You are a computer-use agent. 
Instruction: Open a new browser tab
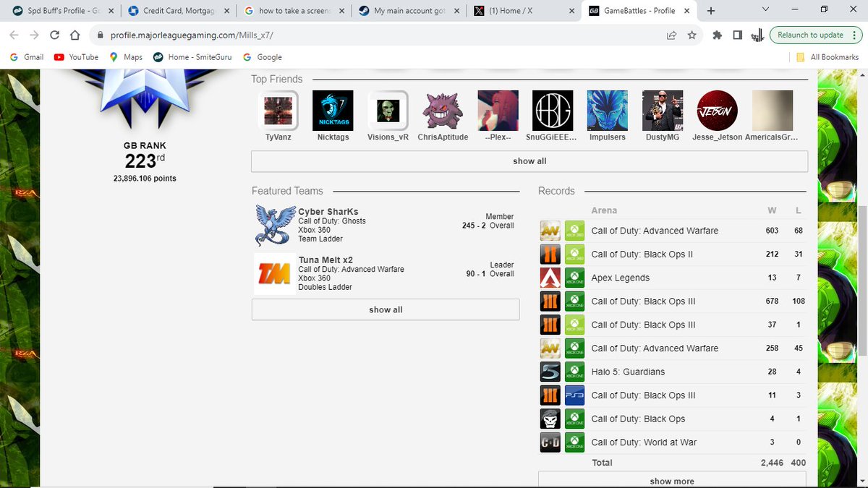tap(711, 11)
